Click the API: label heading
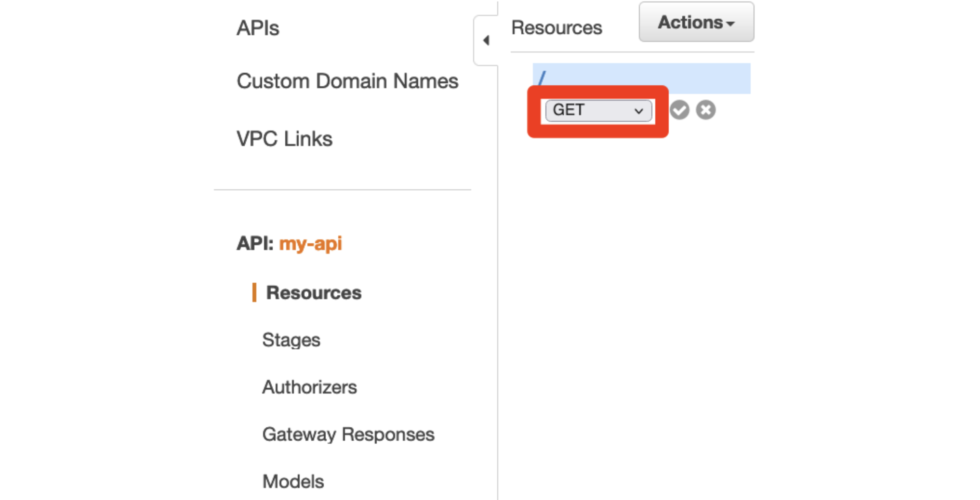 255,243
